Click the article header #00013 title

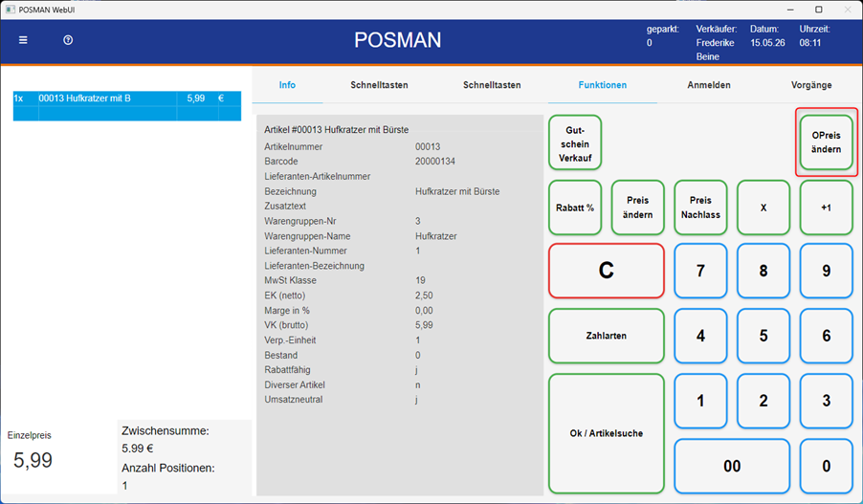click(336, 130)
